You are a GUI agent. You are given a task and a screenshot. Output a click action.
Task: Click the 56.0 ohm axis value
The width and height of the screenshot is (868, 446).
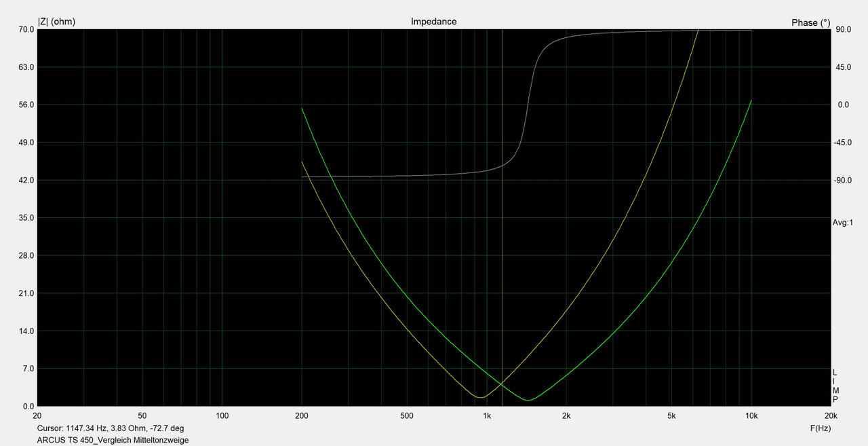tap(26, 105)
